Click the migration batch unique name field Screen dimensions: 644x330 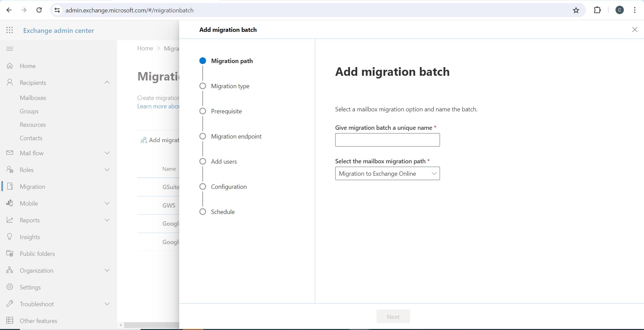click(387, 140)
